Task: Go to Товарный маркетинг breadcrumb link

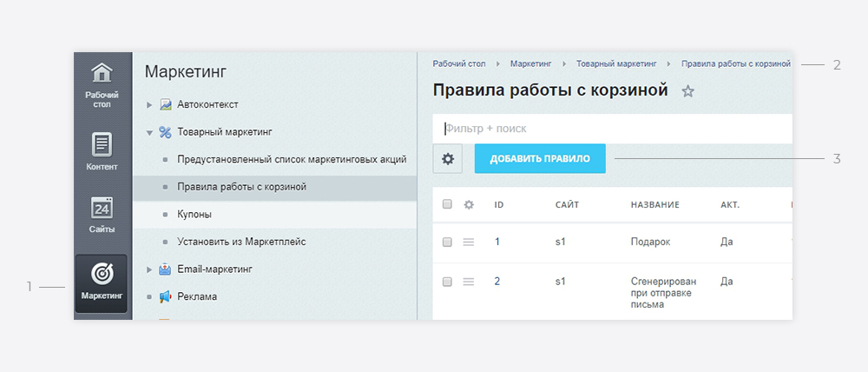Action: pyautogui.click(x=616, y=63)
